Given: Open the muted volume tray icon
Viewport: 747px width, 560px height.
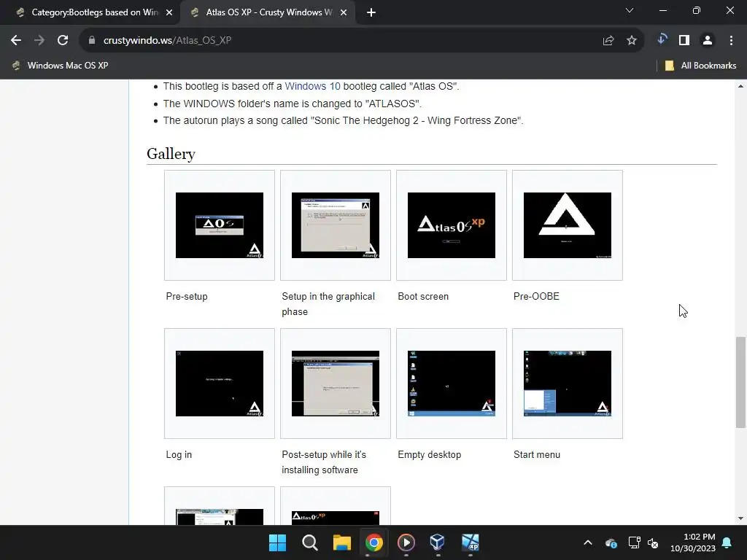Looking at the screenshot, I should [653, 542].
